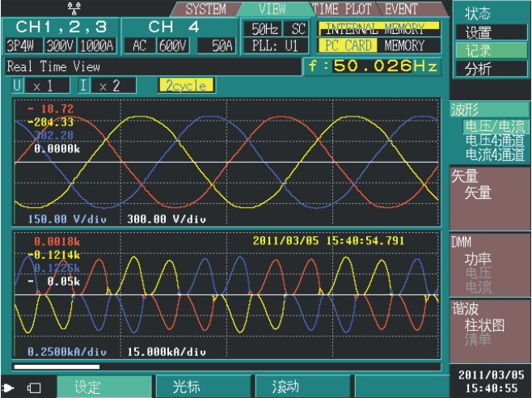Select the U x1 voltage zoom indicator

click(29, 85)
